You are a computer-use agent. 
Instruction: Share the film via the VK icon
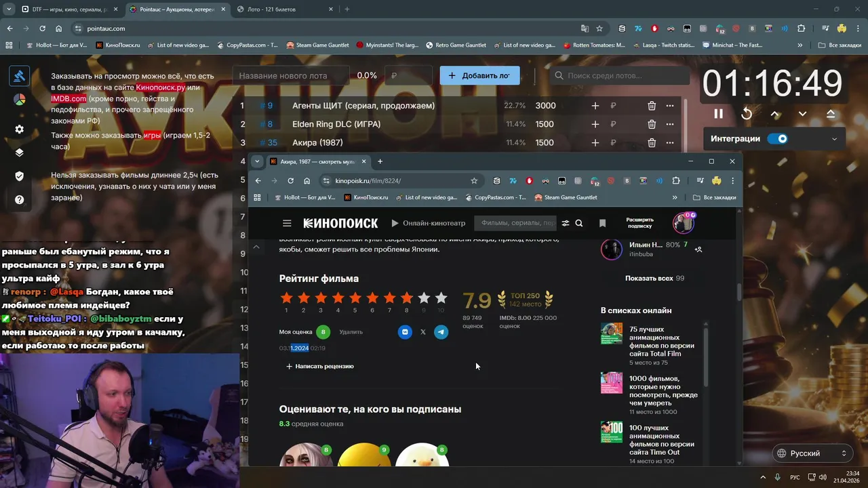(x=405, y=332)
